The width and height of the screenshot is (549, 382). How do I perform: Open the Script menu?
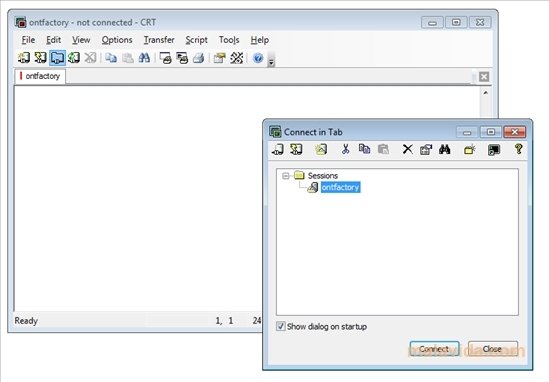click(196, 40)
